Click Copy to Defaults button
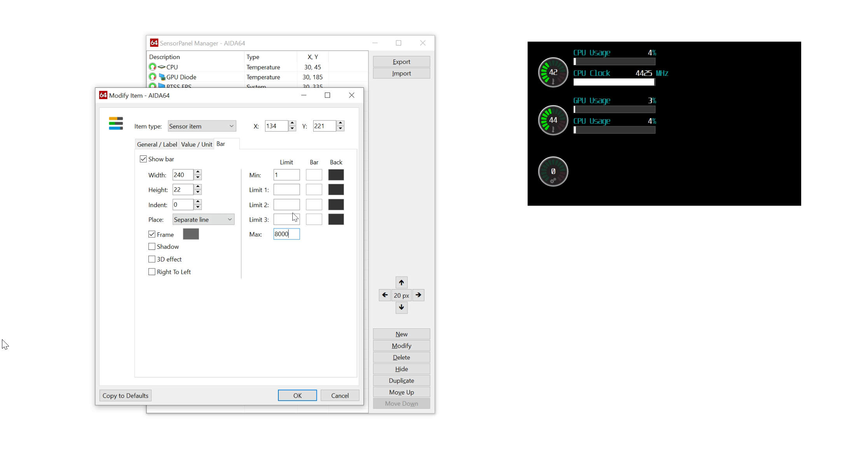 pos(126,395)
